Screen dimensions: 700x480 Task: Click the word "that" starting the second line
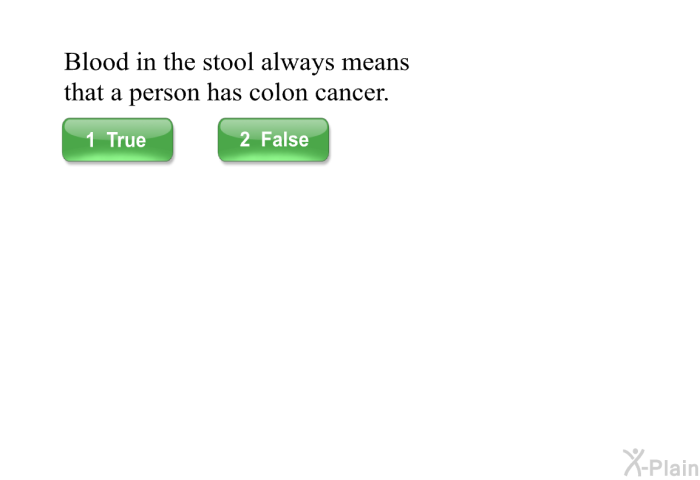(x=82, y=95)
